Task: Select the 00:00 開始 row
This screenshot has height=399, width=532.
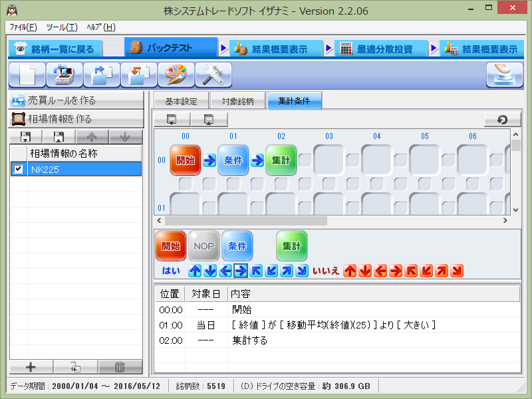Action: point(337,309)
